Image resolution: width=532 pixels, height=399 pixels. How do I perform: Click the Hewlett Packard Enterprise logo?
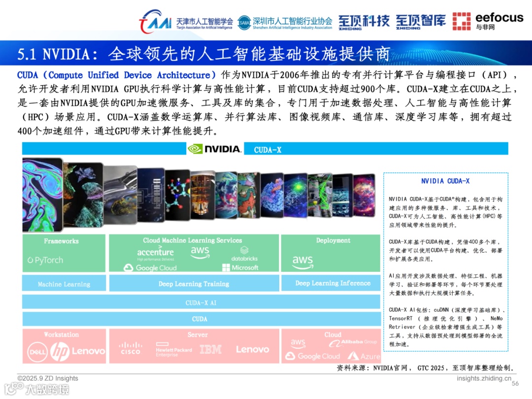click(x=174, y=349)
